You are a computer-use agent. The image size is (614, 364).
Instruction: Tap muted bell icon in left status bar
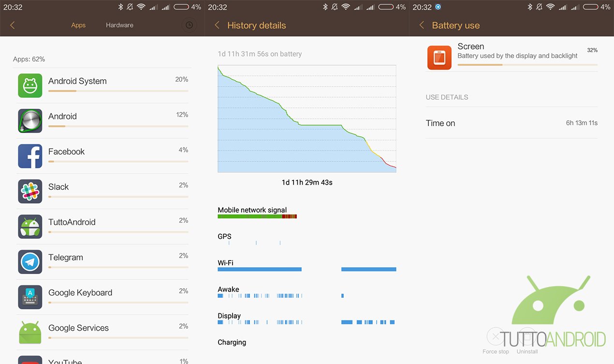[x=130, y=7]
